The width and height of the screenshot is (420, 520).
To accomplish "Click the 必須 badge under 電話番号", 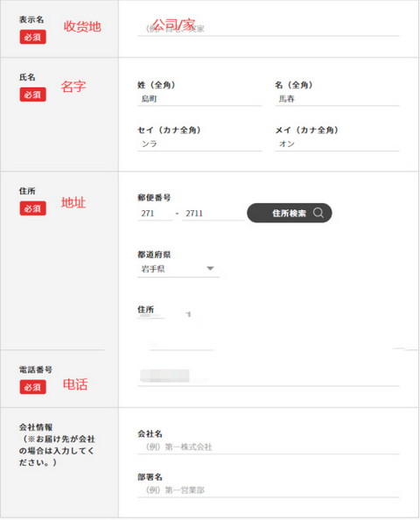I will coord(32,387).
